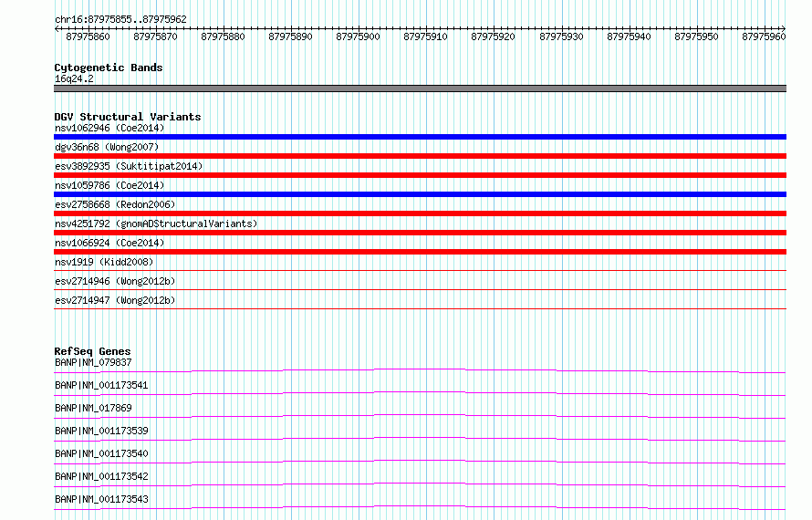Click the magenta line for BANP|NM_001173542
The image size is (812, 520).
click(x=420, y=484)
